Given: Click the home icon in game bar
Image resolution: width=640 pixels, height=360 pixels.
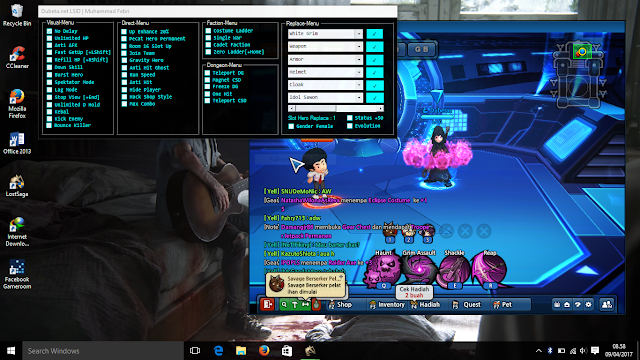Looking at the screenshot, I should (x=567, y=304).
